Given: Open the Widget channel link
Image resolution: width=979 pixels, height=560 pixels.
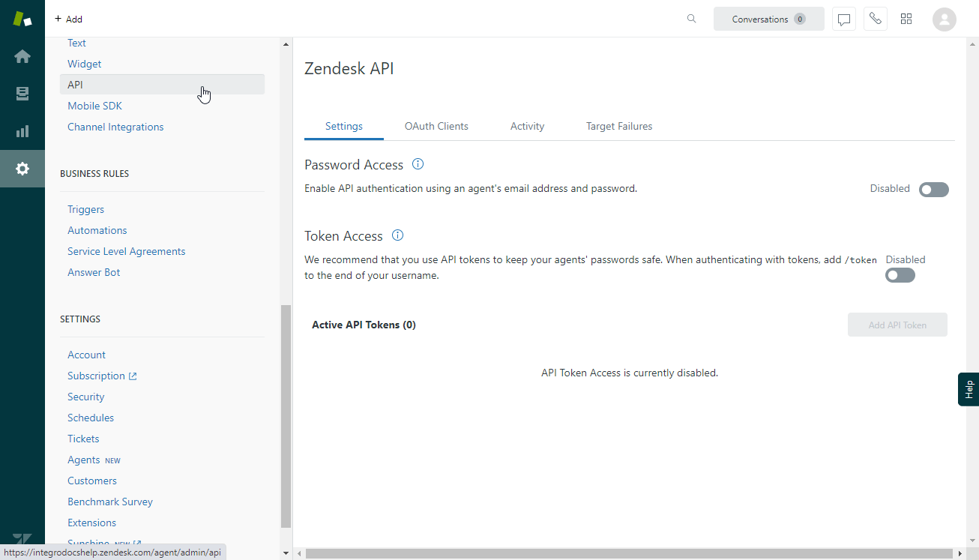Looking at the screenshot, I should 85,64.
